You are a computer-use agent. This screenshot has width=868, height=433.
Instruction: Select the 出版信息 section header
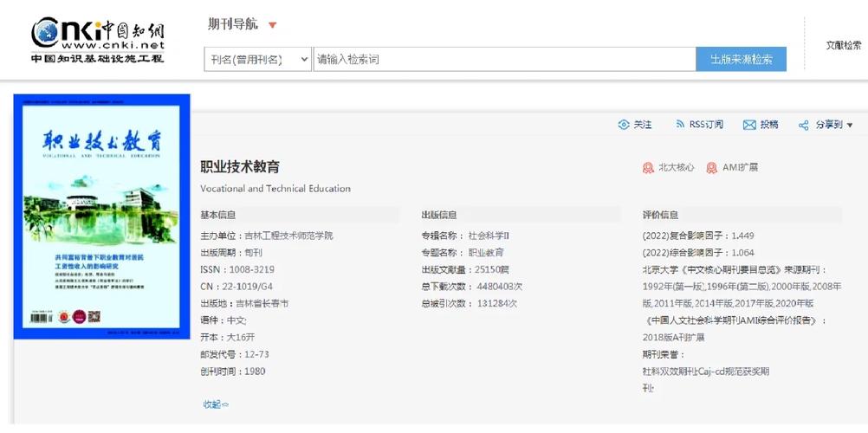439,215
